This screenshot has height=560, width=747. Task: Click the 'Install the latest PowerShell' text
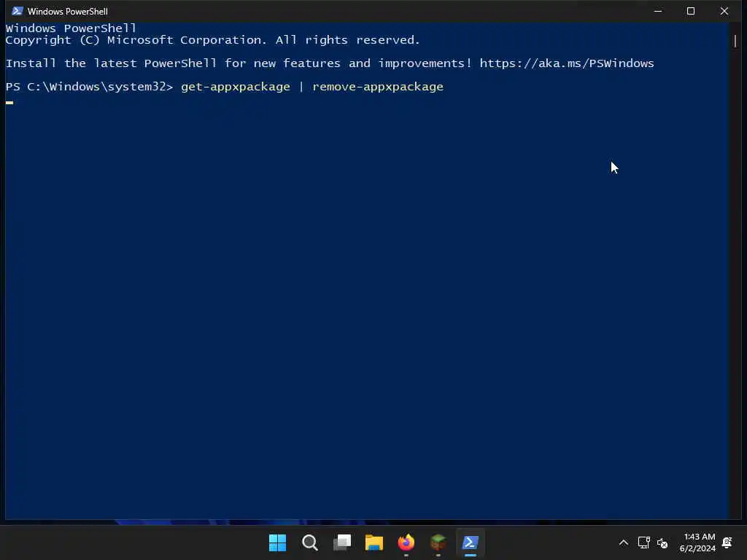(111, 63)
